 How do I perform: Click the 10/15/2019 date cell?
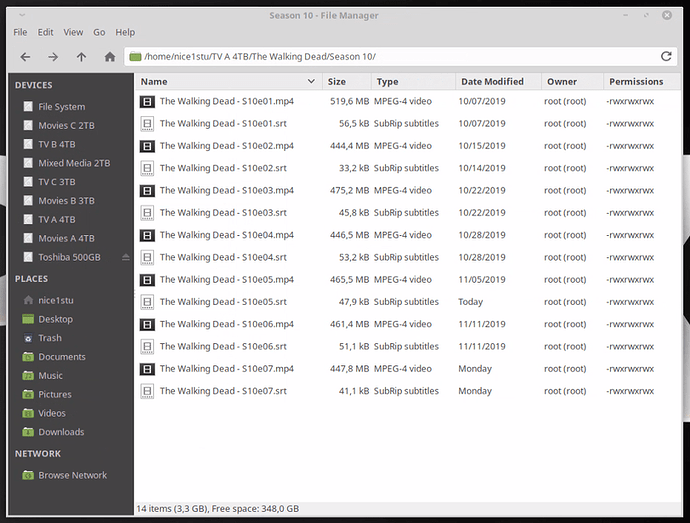(482, 146)
